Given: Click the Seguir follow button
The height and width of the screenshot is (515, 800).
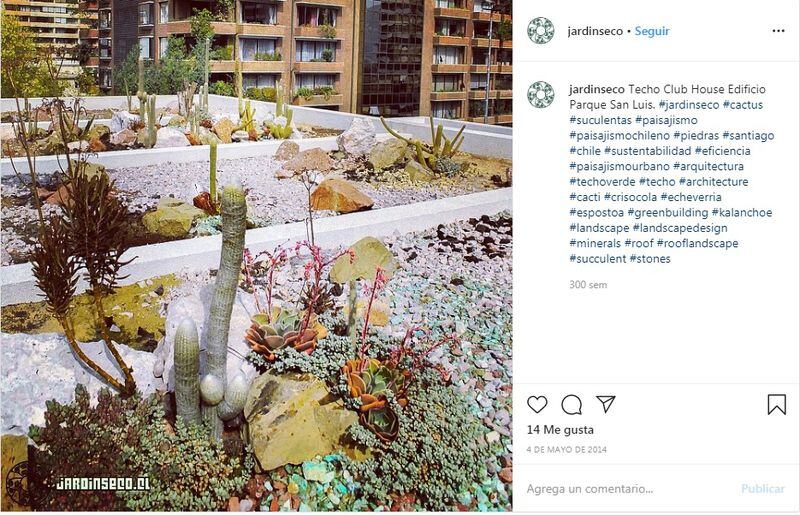Looking at the screenshot, I should [x=652, y=31].
